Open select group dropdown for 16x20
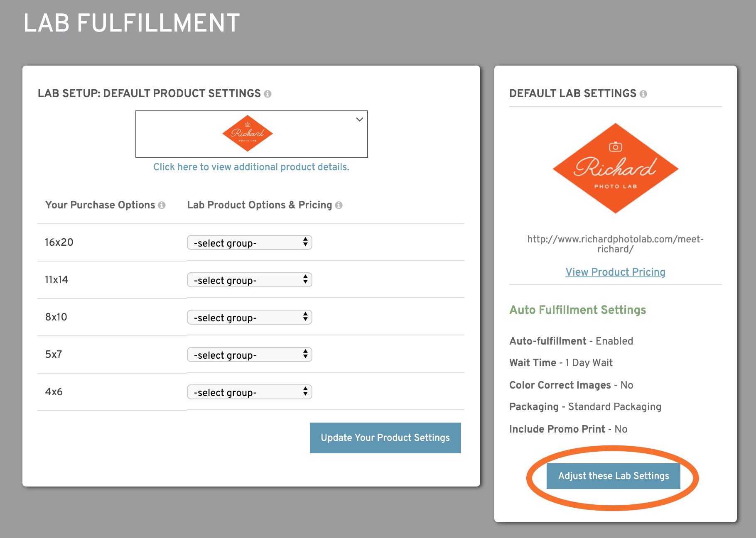Image resolution: width=756 pixels, height=538 pixels. 250,242
